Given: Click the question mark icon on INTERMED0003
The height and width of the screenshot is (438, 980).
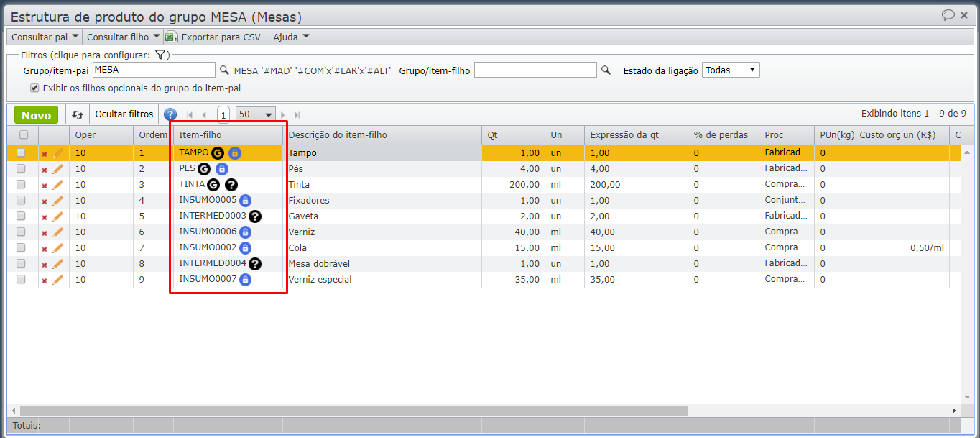Looking at the screenshot, I should [255, 216].
